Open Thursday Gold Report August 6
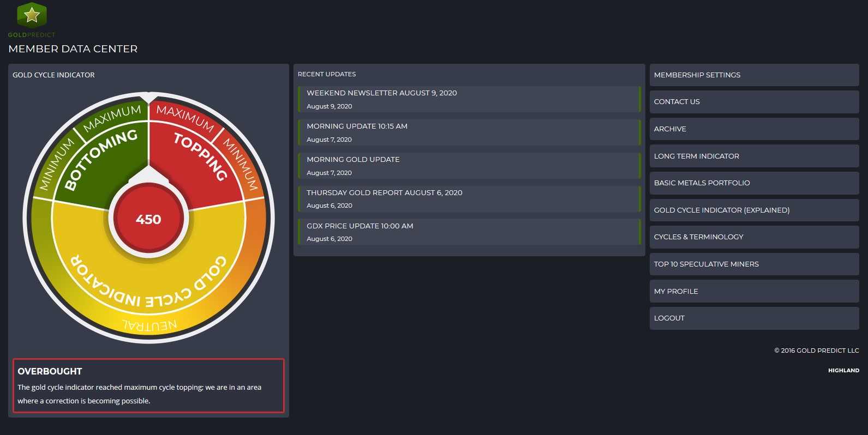Image resolution: width=868 pixels, height=435 pixels. pos(384,193)
